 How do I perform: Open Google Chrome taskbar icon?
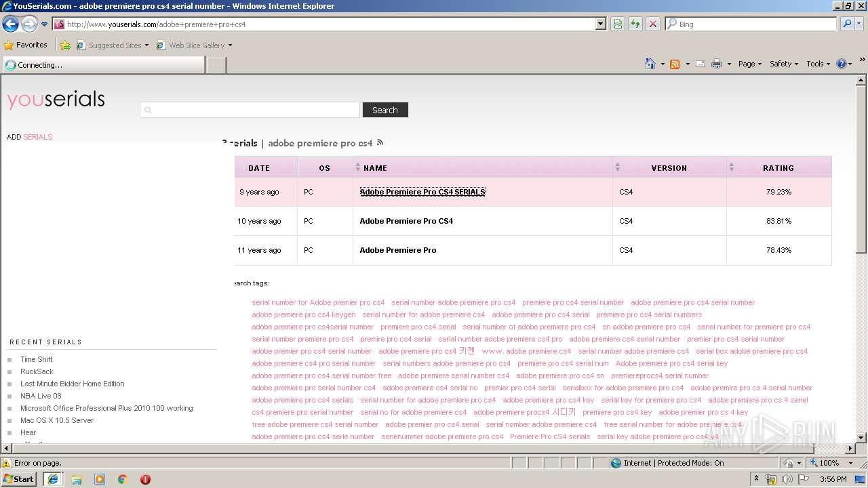(x=123, y=479)
